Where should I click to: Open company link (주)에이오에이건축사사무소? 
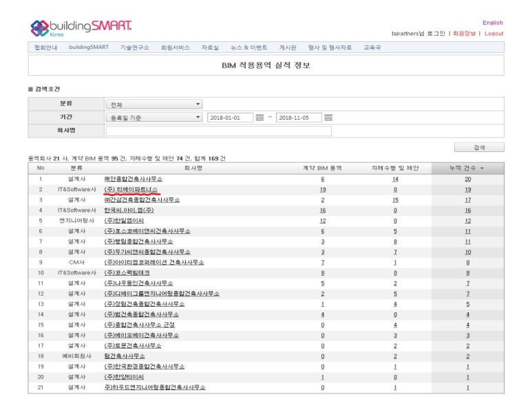tap(142, 336)
